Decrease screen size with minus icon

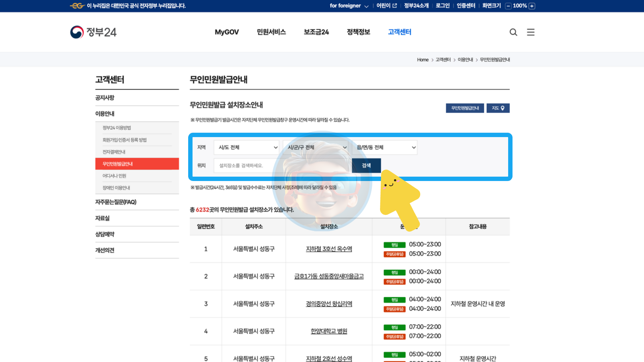508,6
